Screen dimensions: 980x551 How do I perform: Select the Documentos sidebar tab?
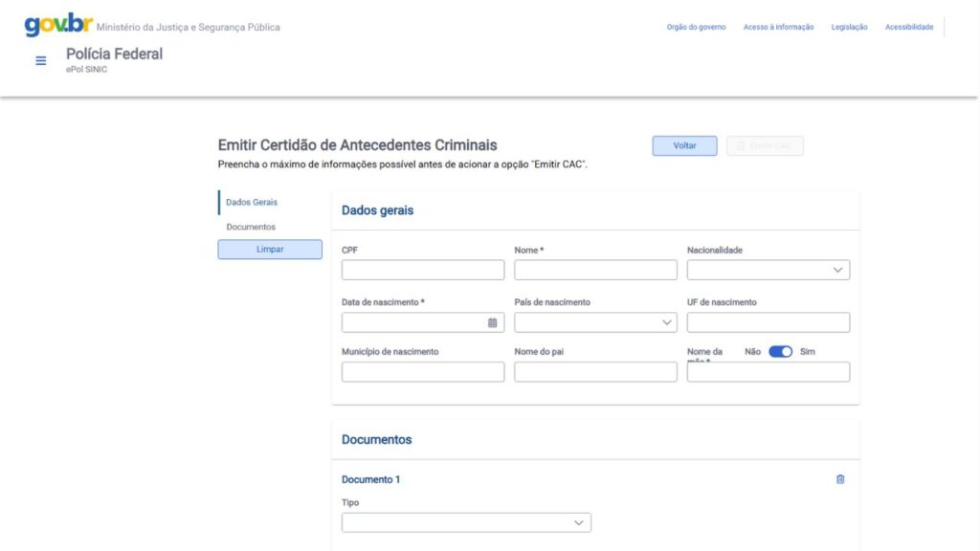coord(251,227)
